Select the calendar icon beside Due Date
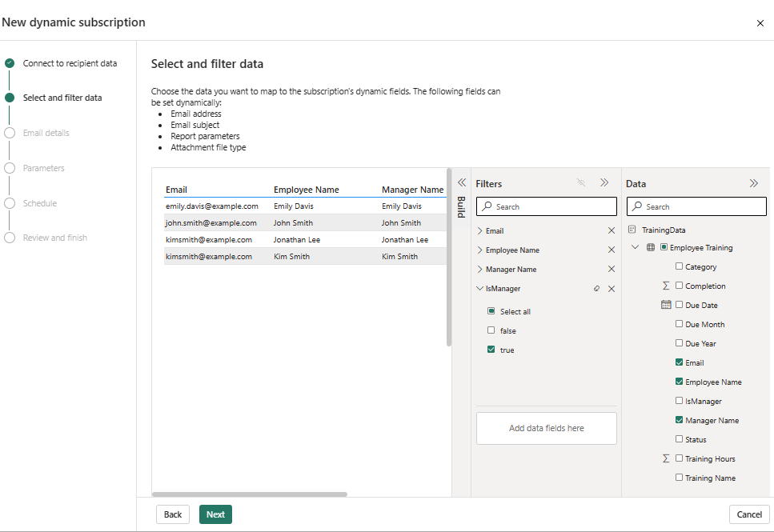 668,305
